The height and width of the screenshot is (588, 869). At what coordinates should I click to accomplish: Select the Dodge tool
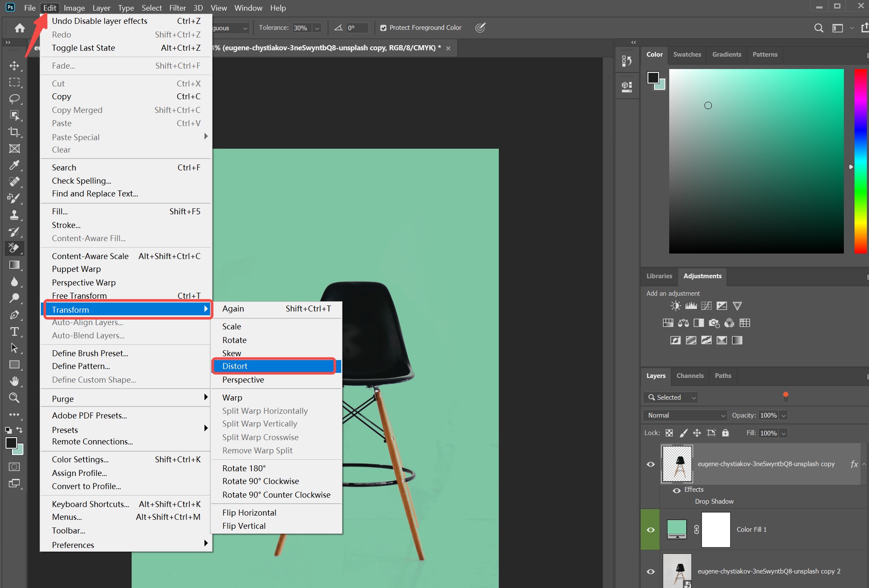(x=14, y=298)
